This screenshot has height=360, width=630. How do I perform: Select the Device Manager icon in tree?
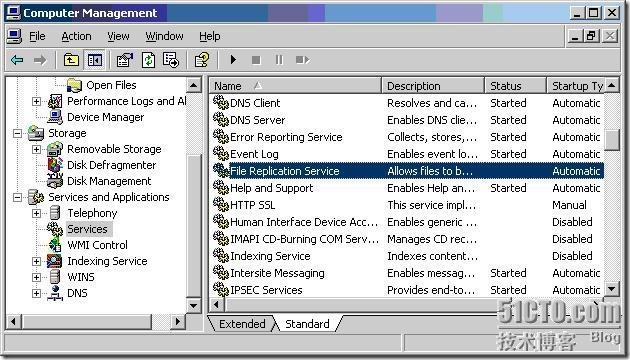coord(55,117)
